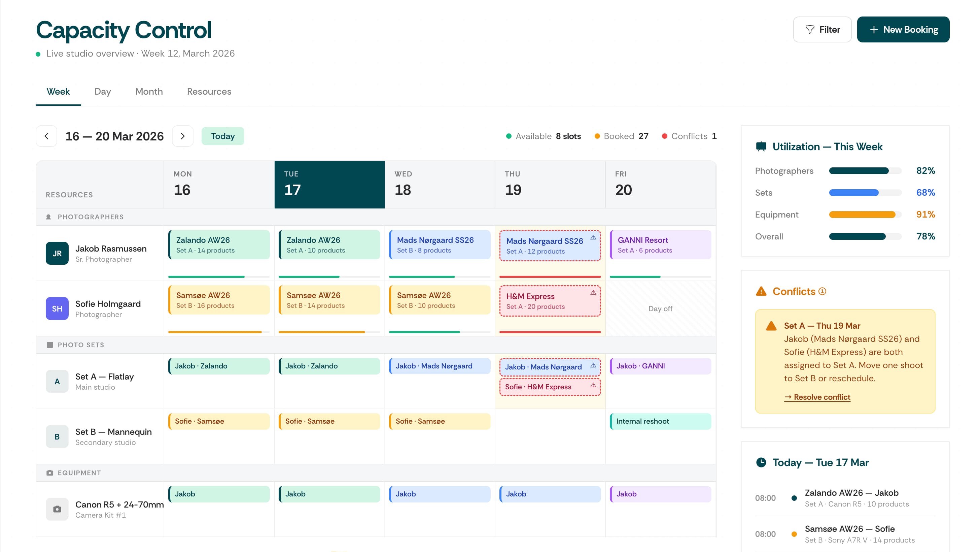Click the info badge beside the Conflicts heading
The image size is (980, 552).
click(822, 292)
